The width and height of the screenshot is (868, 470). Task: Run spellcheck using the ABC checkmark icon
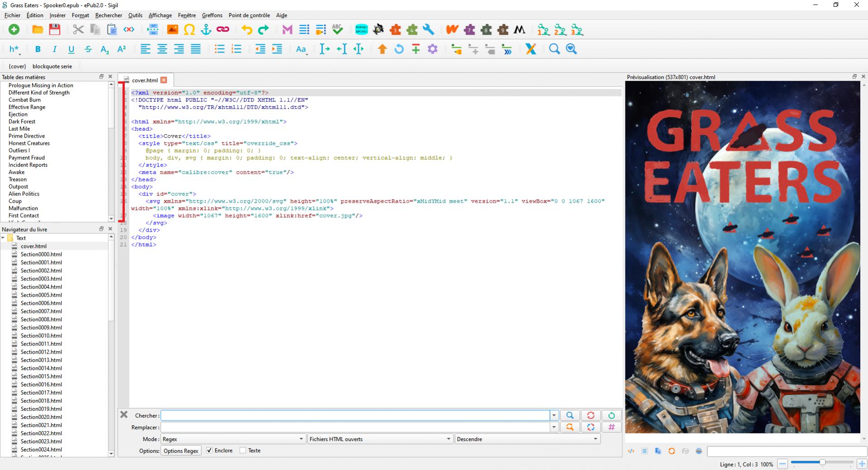[x=337, y=30]
